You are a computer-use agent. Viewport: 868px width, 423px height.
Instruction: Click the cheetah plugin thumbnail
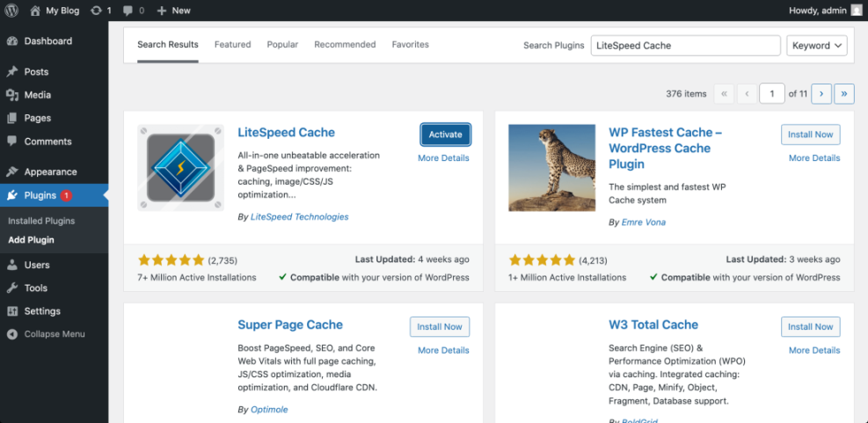(552, 168)
